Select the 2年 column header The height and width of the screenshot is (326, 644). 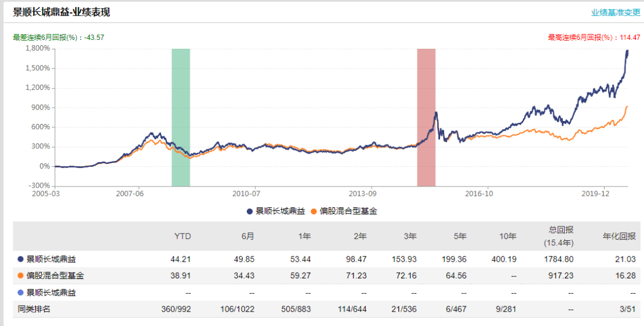[x=360, y=236]
